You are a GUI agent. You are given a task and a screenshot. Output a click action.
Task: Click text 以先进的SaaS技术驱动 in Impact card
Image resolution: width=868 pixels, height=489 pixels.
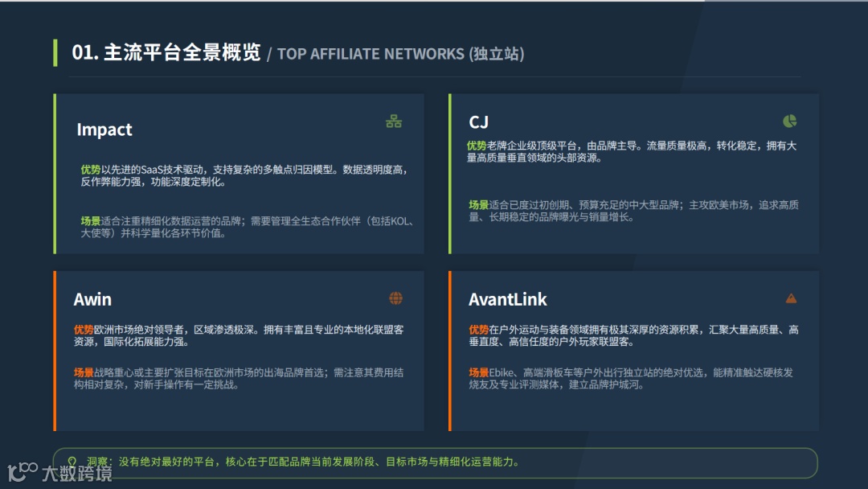pos(152,170)
